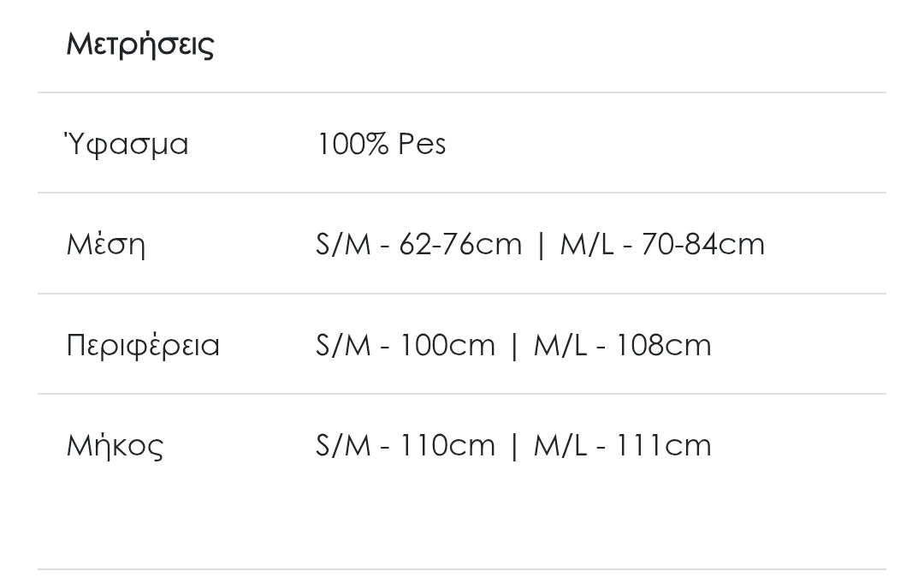
Task: Click the Ύφασμα row label
Action: click(x=127, y=144)
